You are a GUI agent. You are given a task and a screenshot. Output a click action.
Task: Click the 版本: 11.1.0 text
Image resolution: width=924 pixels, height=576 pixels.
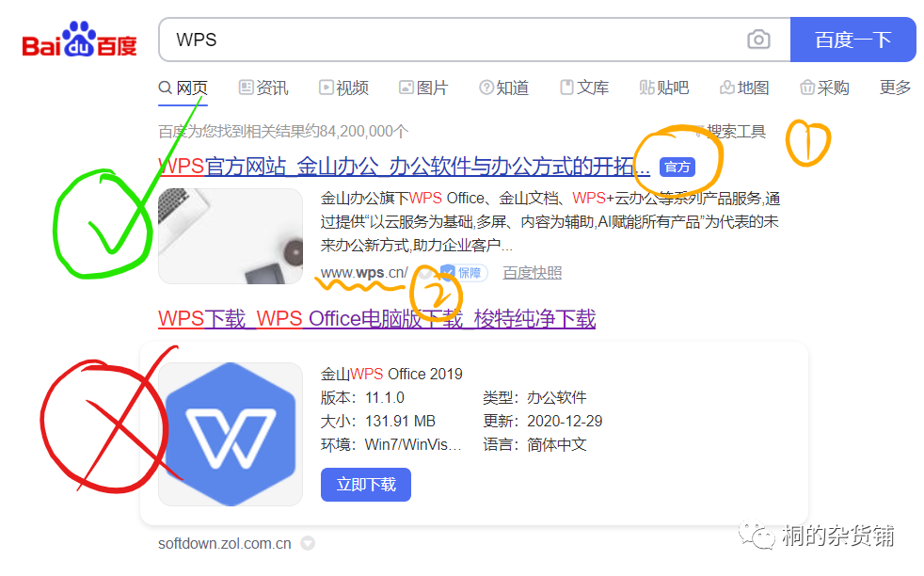tap(362, 397)
